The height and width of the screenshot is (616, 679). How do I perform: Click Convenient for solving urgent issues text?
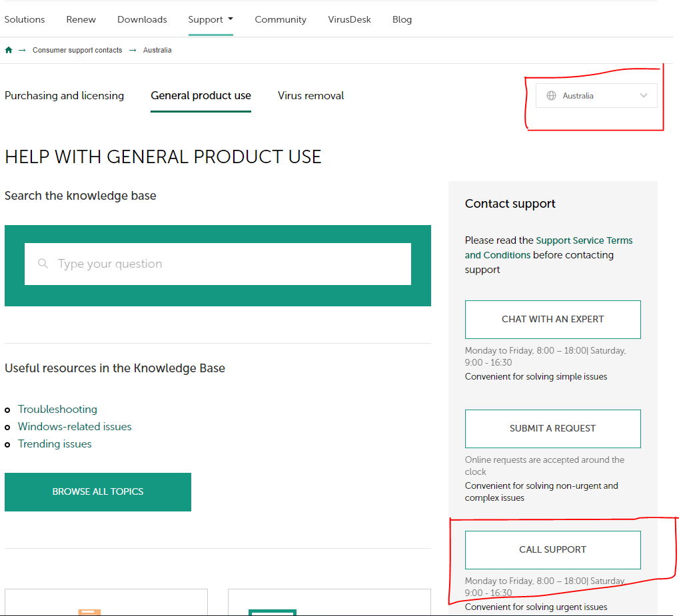pos(536,607)
